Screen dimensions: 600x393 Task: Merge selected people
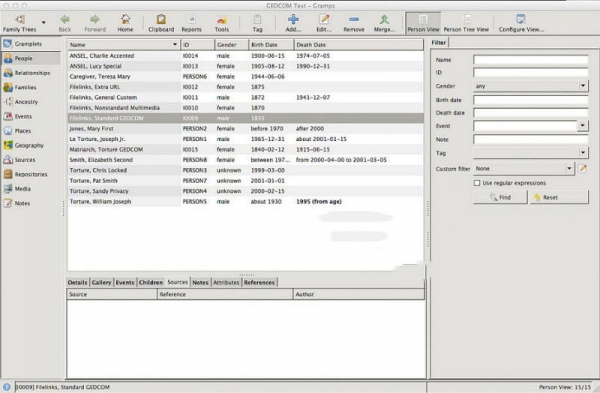(x=385, y=23)
